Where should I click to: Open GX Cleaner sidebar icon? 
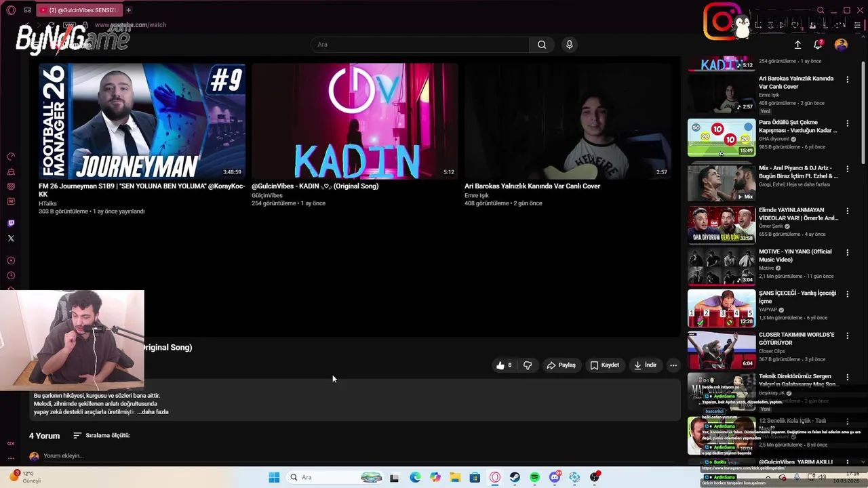(11, 171)
